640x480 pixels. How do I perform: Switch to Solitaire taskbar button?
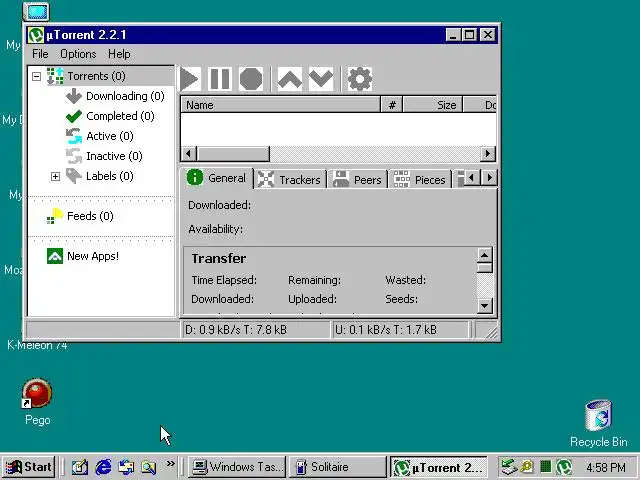coord(338,467)
